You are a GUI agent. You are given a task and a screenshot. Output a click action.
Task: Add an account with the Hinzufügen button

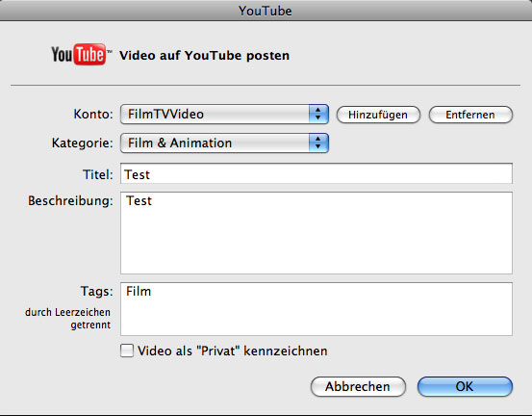[378, 115]
